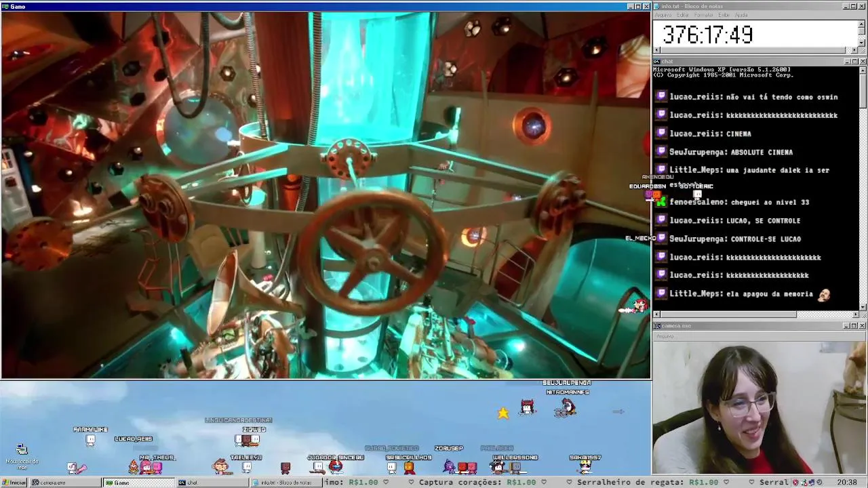Screen dimensions: 868x488
Task: Click the LUCAO_REIIS name label on desktop strip
Action: [134, 439]
